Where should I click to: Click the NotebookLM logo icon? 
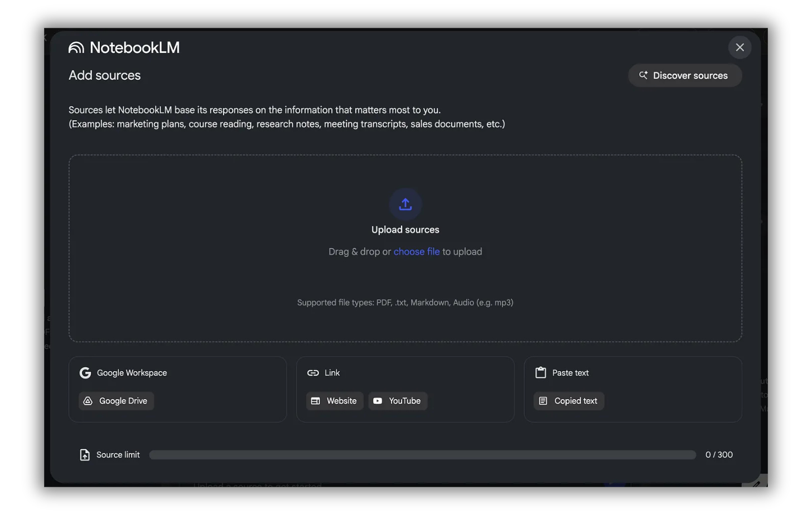pos(76,48)
